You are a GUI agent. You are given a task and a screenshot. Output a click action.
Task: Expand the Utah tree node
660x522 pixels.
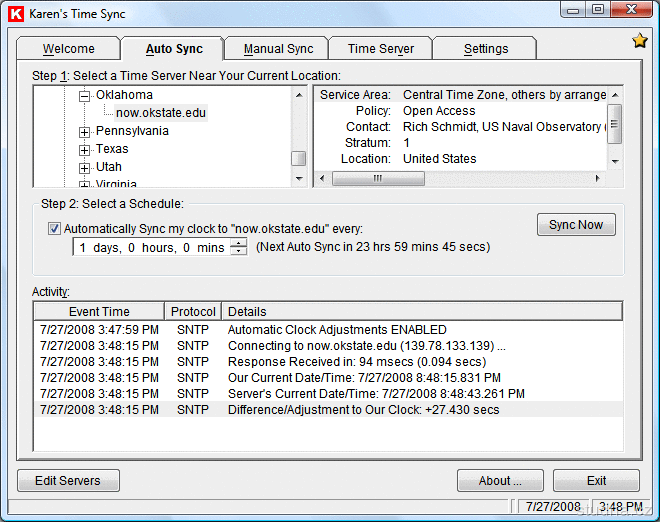pyautogui.click(x=85, y=167)
